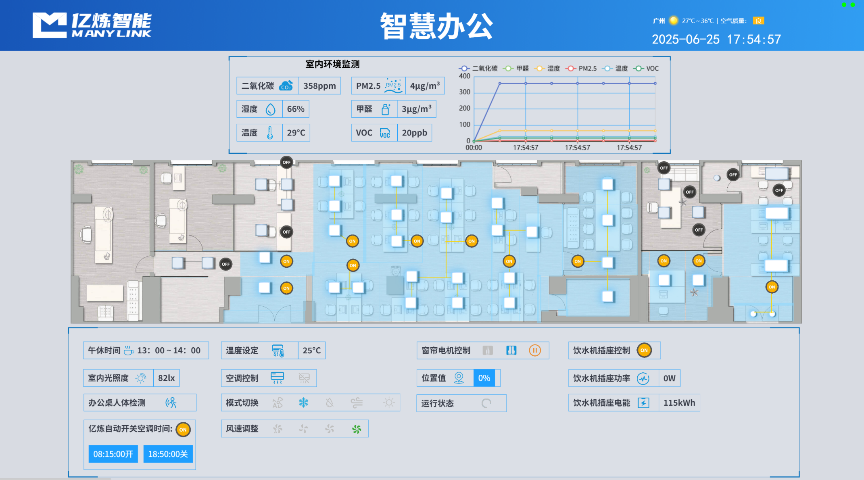Viewport: 864px width, 480px height.
Task: Toggle OFF switch on top wall above desk panels
Action: coord(286,162)
